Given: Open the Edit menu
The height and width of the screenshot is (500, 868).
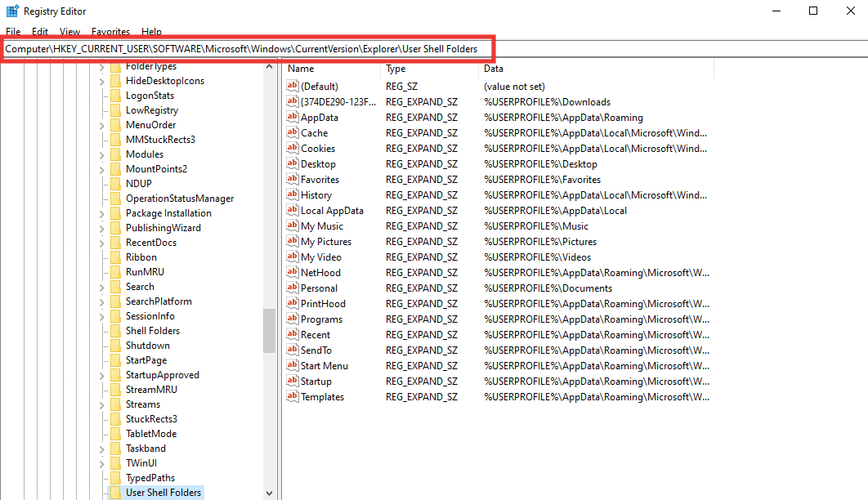Looking at the screenshot, I should (40, 32).
